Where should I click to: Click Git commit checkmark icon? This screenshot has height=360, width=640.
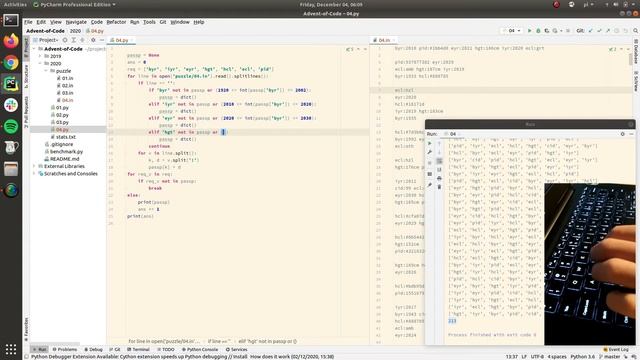pos(599,31)
